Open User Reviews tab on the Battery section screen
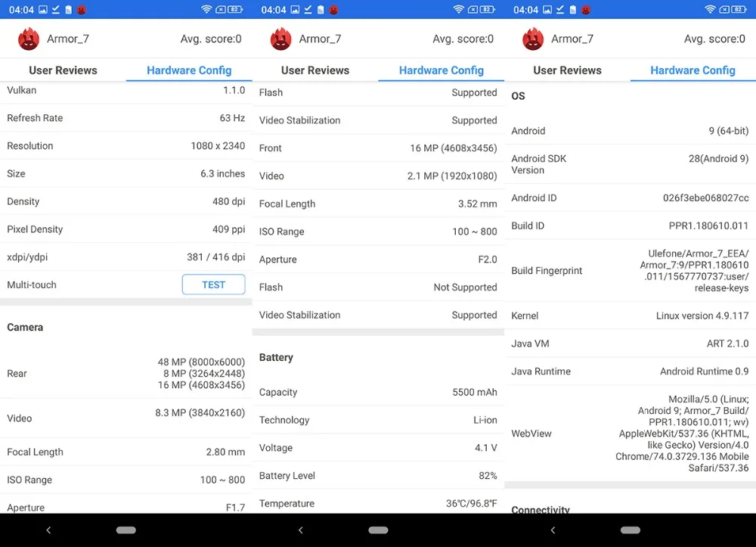This screenshot has width=756, height=547. pos(315,70)
